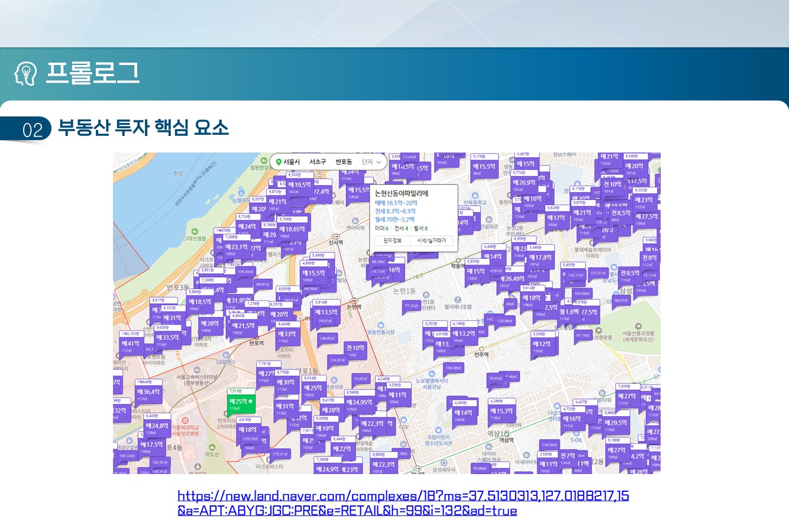This screenshot has width=789, height=532.
Task: Click the 월세 8 listing count
Action: (421, 228)
